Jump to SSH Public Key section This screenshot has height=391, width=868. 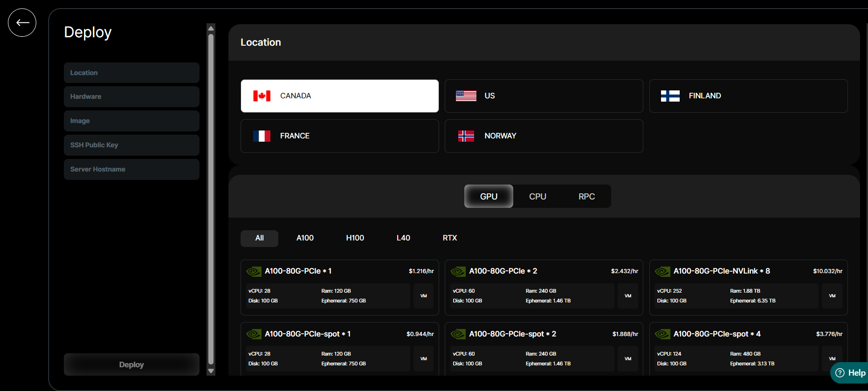tap(131, 145)
